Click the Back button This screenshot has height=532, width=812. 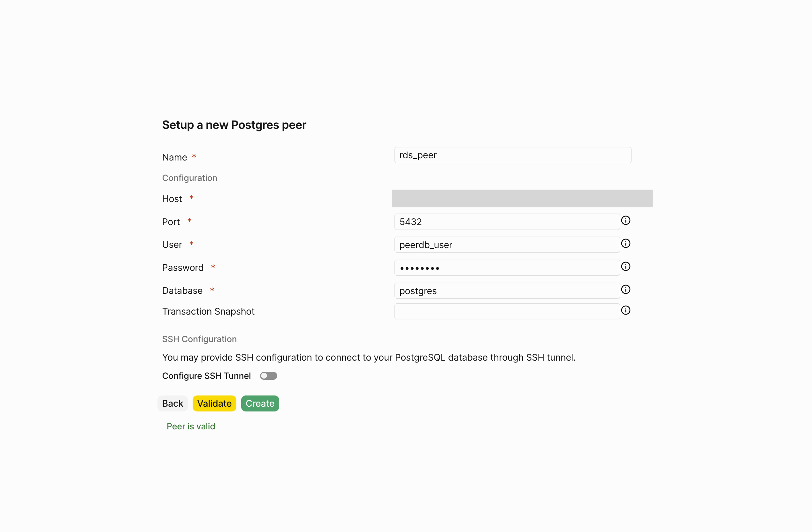[172, 403]
